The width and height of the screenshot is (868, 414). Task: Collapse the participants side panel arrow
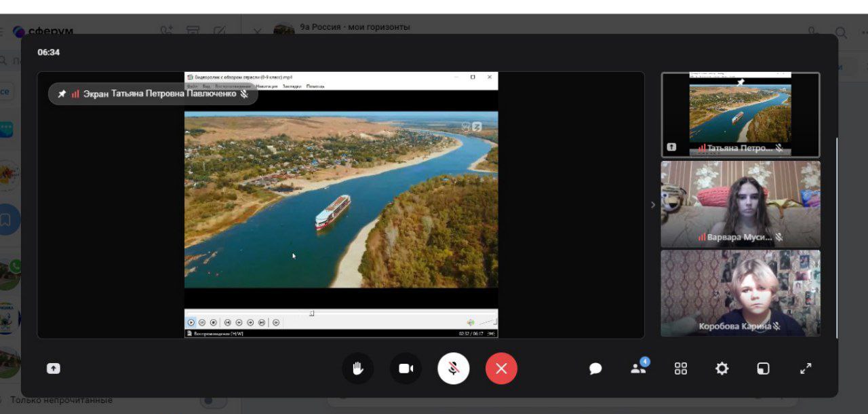point(653,204)
